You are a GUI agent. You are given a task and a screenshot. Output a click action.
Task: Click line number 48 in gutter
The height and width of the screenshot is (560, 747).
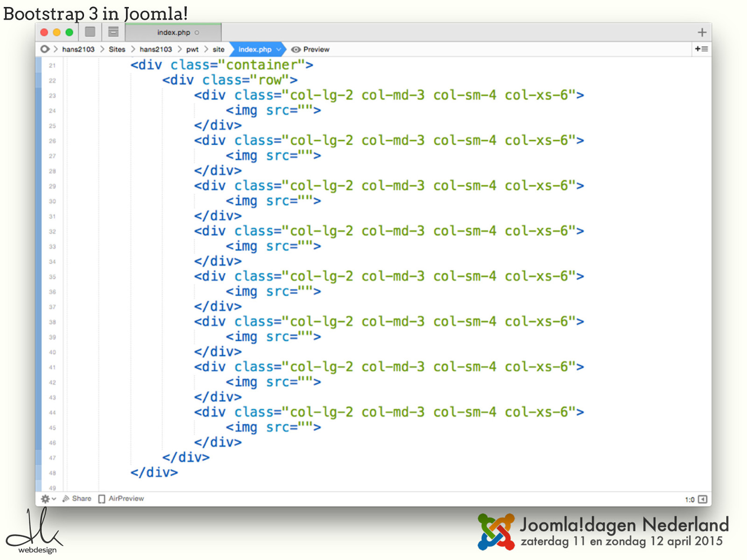52,473
